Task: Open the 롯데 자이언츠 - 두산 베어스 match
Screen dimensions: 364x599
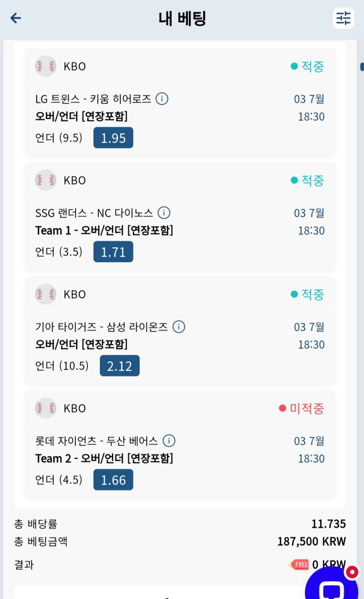Action: pyautogui.click(x=96, y=441)
